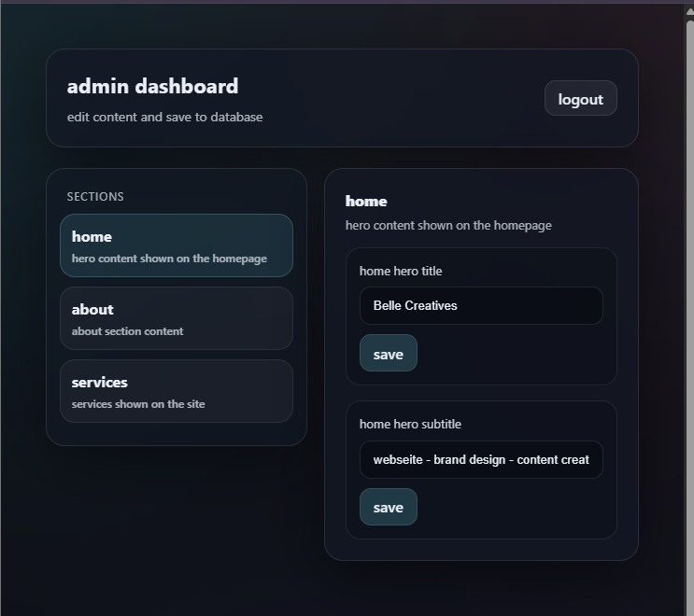Log out using the logout button
694x616 pixels.
(580, 98)
